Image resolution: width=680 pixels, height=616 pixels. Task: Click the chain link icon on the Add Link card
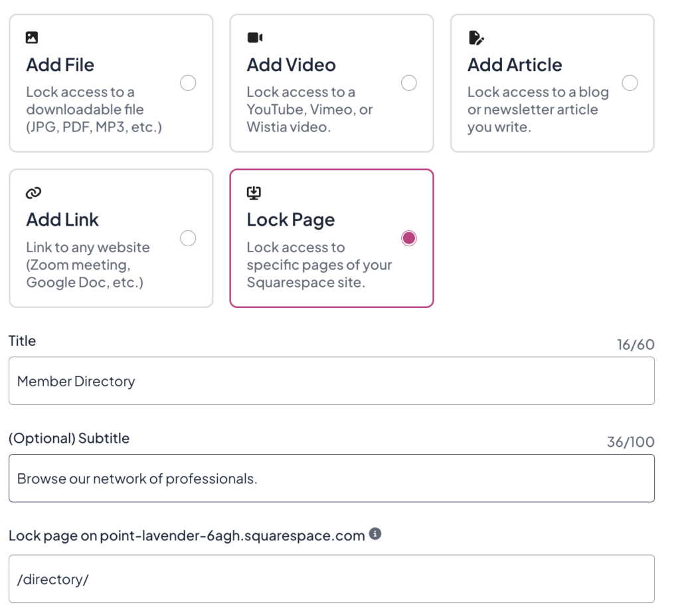click(33, 192)
